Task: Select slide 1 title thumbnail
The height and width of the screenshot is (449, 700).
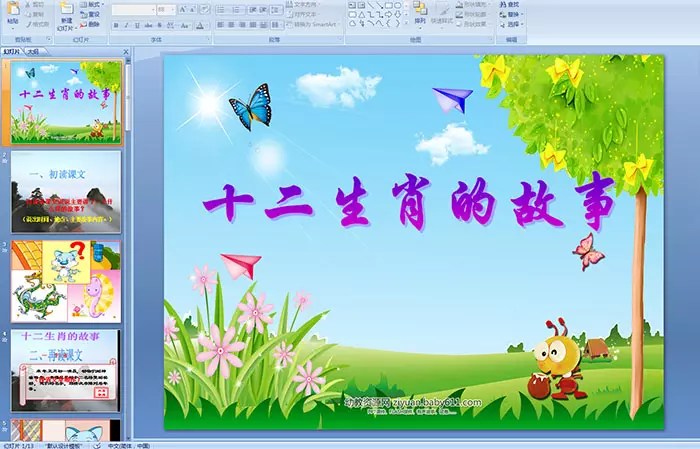Action: click(x=66, y=103)
